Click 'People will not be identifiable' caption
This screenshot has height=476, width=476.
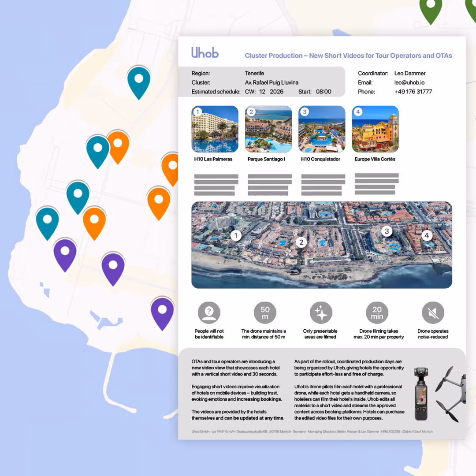click(209, 334)
